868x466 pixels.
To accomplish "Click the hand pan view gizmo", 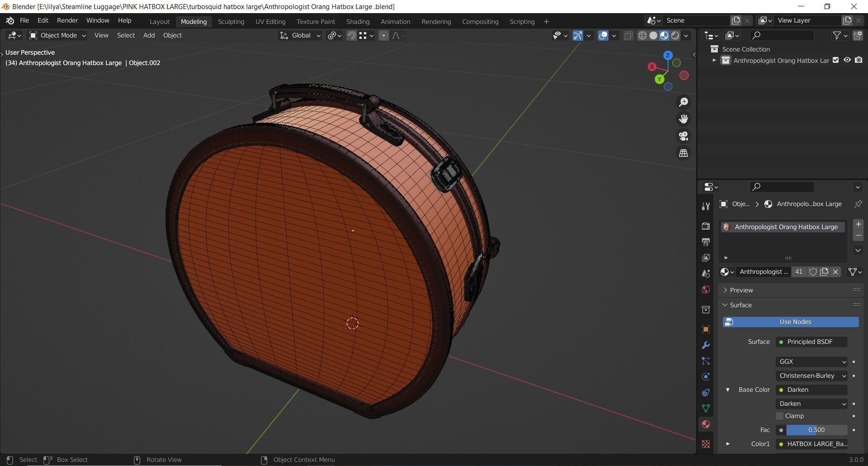I will coord(683,119).
